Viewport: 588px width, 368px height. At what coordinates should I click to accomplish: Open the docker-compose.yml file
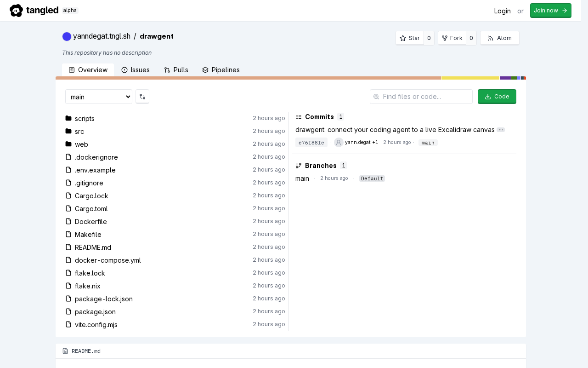pyautogui.click(x=108, y=260)
